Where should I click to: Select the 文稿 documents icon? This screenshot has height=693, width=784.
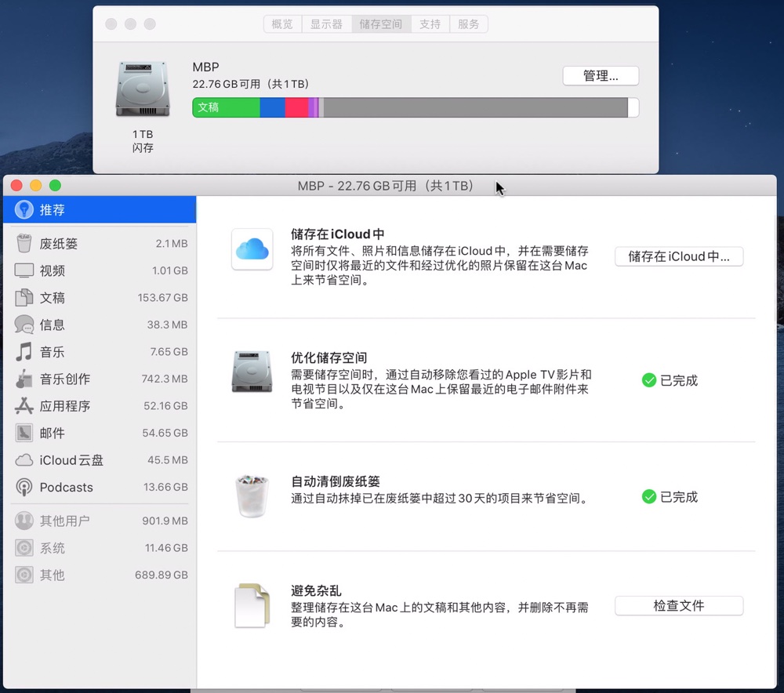pos(24,298)
